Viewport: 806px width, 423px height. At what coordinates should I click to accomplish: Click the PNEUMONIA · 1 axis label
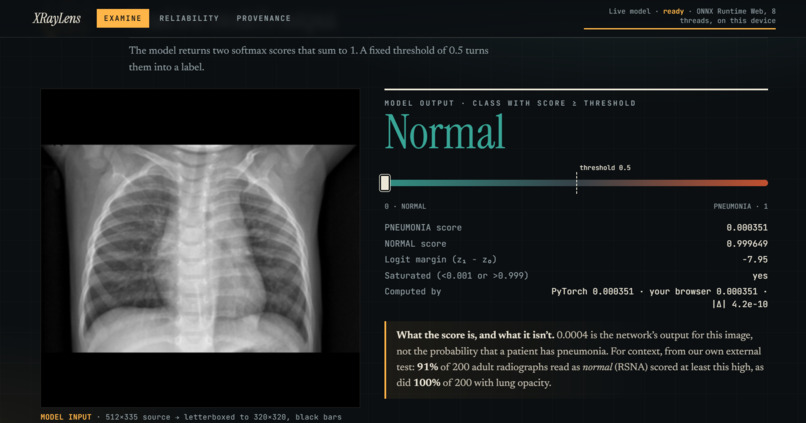[741, 206]
